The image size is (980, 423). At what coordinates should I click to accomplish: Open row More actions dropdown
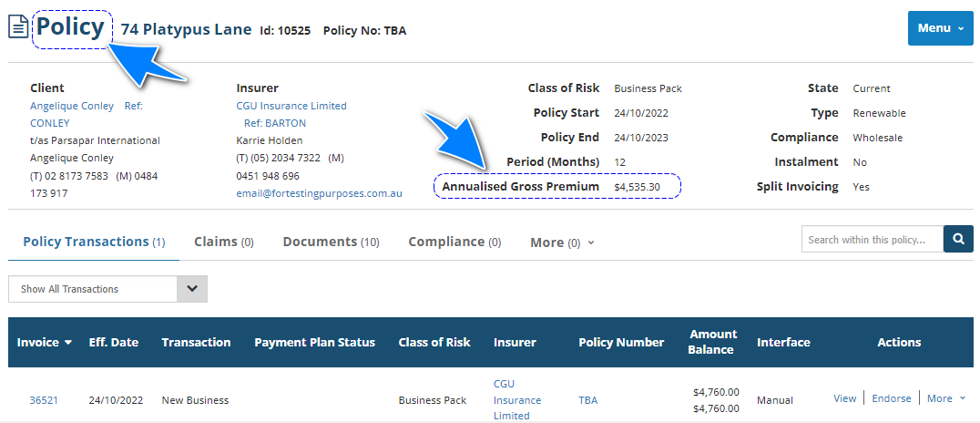(946, 398)
